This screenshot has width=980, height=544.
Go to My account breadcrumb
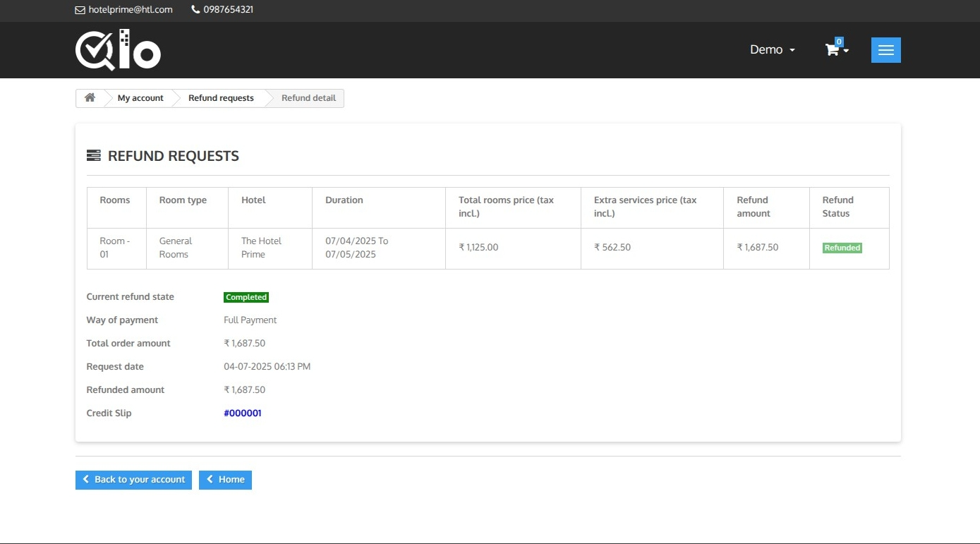coord(140,98)
